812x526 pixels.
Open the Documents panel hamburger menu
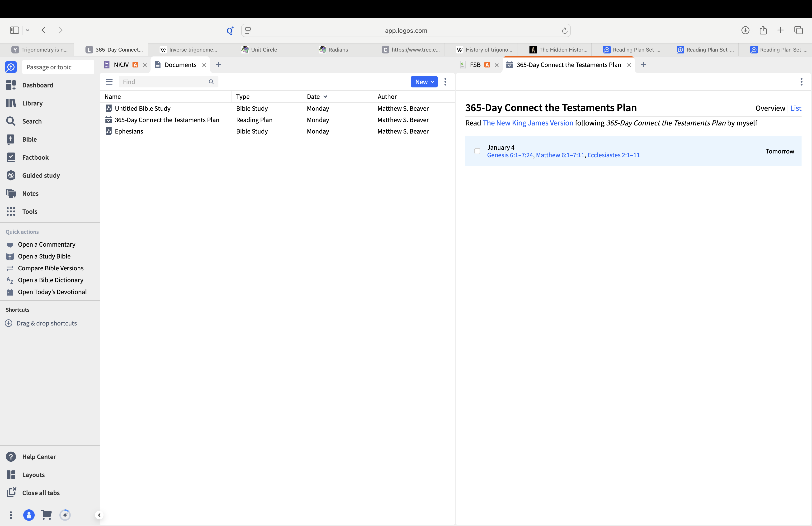[109, 82]
